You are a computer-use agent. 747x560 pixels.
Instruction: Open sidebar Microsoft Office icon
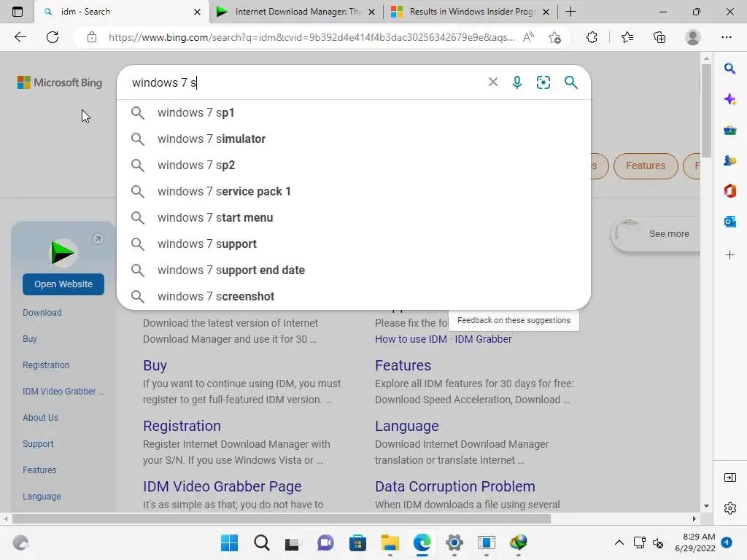point(729,191)
